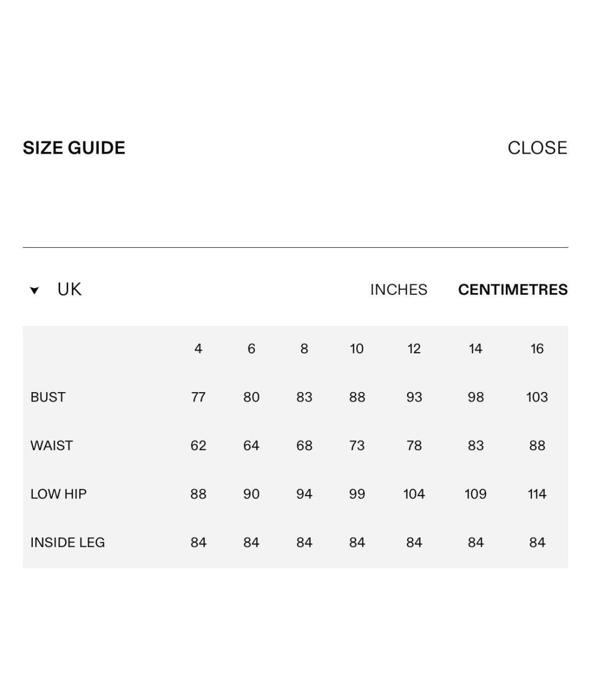591x700 pixels.
Task: Select waist value 73 for size 10
Action: point(357,446)
